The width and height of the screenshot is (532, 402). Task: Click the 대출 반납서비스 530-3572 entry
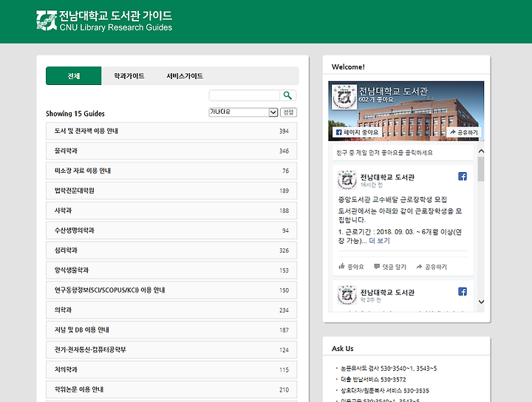tap(373, 379)
